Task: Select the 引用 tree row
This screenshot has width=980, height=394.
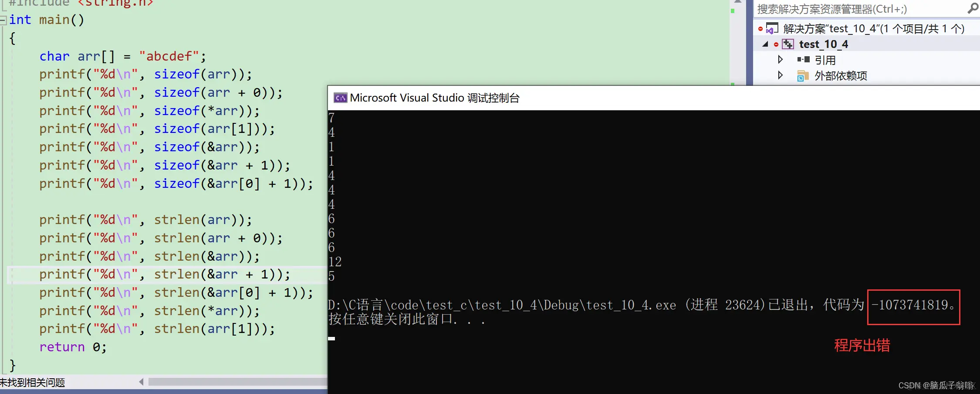Action: 866,60
